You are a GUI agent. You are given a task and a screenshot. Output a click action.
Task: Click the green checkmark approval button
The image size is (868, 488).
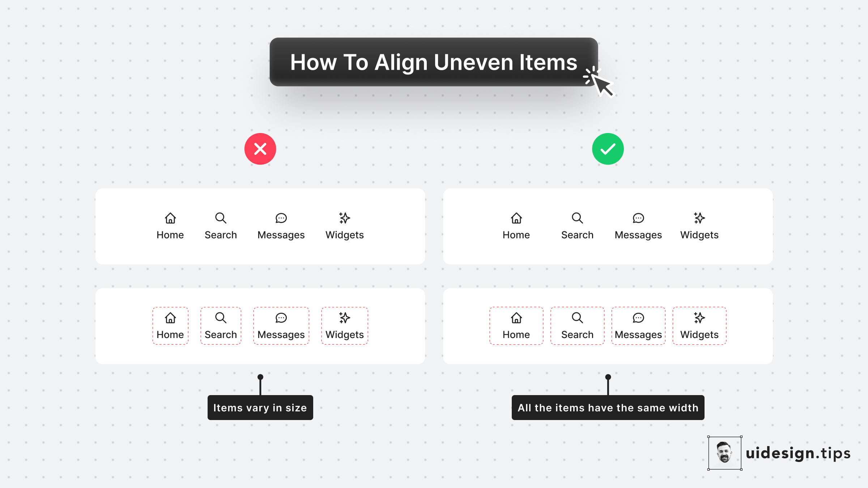pos(607,149)
